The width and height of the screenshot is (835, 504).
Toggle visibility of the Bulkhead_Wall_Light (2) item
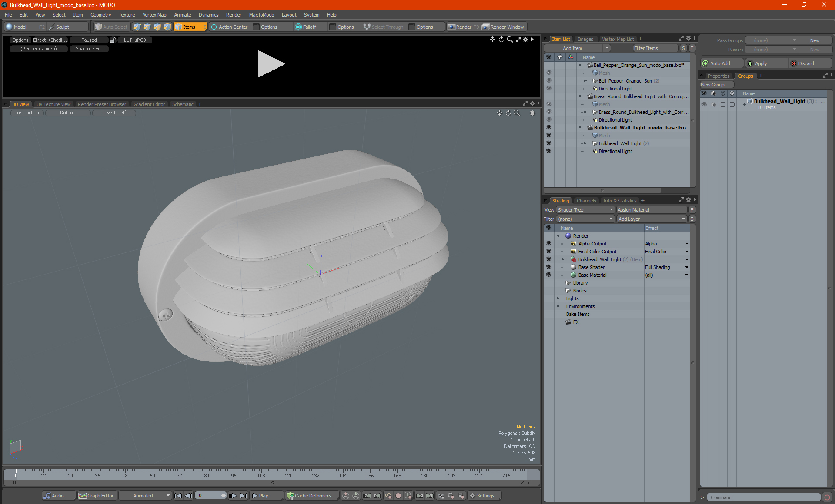[548, 143]
